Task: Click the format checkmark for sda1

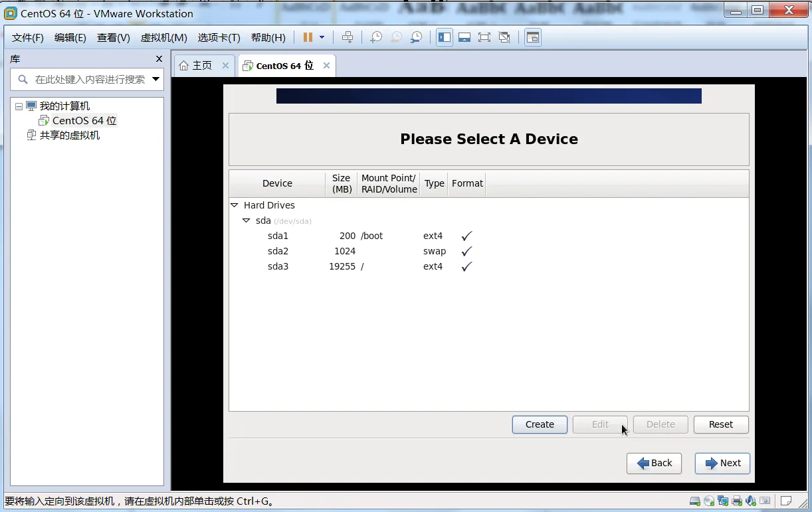Action: tap(466, 236)
